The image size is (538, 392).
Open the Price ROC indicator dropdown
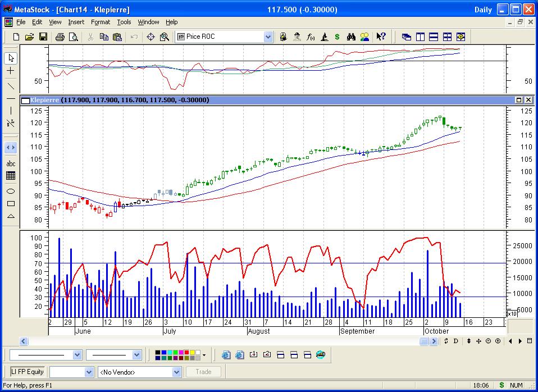pos(268,37)
